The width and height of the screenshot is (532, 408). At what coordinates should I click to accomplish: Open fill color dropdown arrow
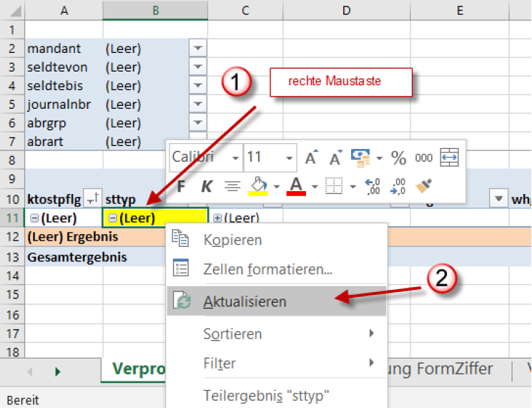point(277,187)
